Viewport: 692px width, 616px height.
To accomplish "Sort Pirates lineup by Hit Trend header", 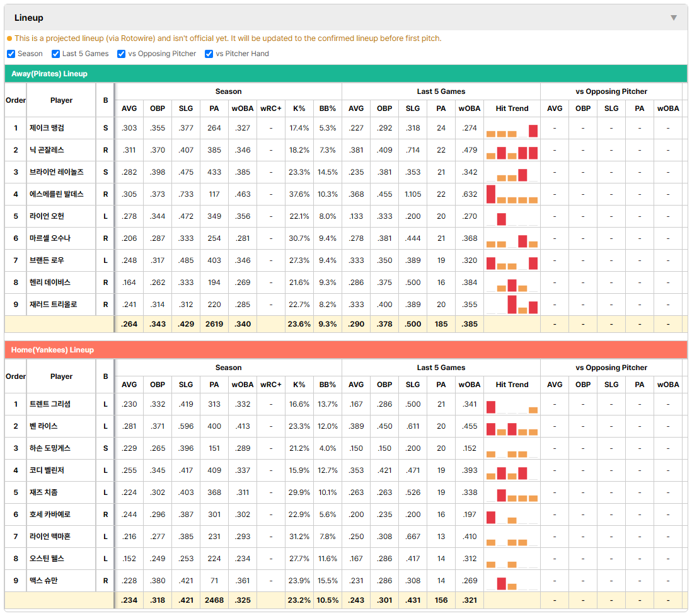I will [512, 108].
